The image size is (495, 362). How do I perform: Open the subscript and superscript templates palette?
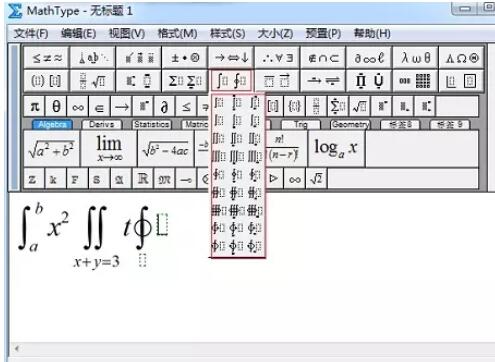tap(139, 81)
